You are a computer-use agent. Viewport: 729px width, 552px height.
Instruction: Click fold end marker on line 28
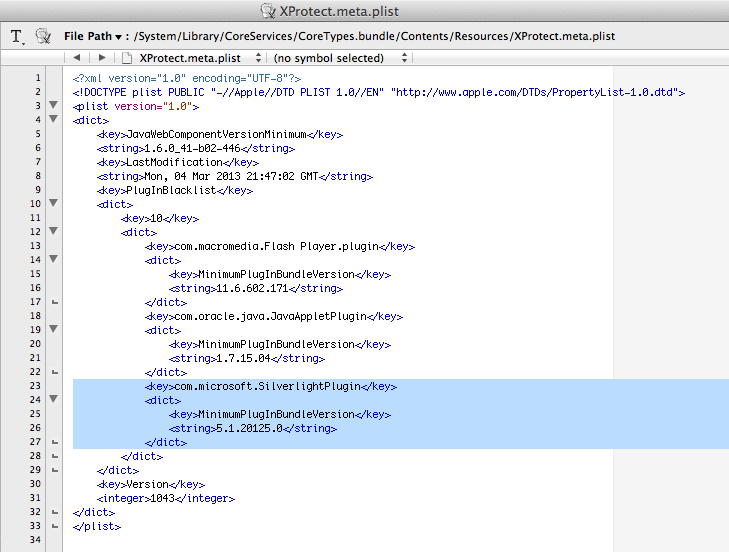click(x=55, y=456)
